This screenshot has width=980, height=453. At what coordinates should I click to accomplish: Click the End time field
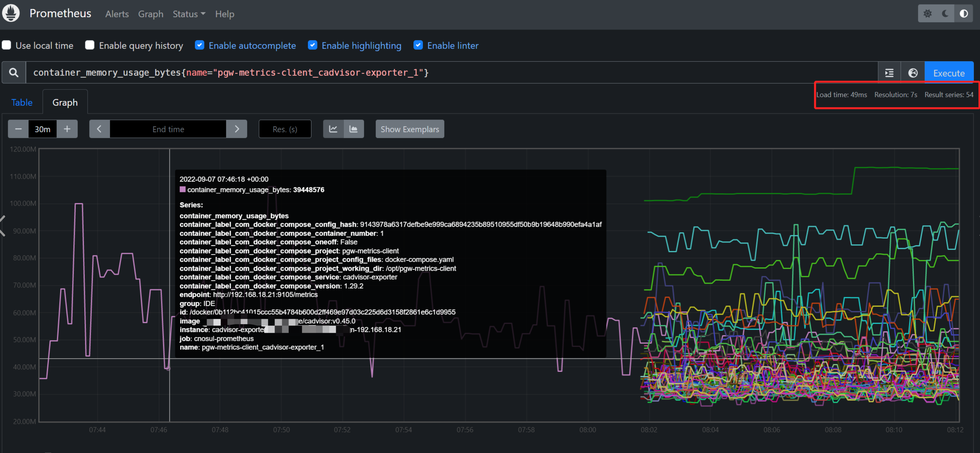pyautogui.click(x=168, y=129)
